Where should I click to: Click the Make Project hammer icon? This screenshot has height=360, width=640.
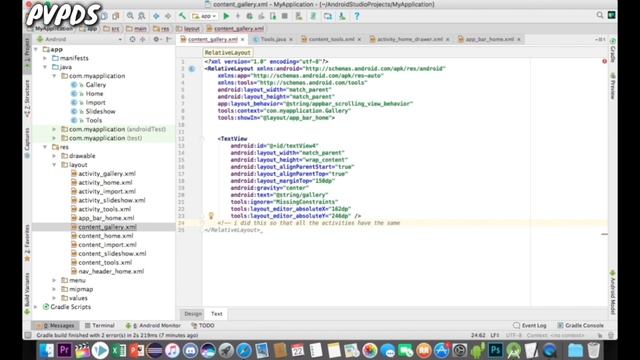point(182,16)
